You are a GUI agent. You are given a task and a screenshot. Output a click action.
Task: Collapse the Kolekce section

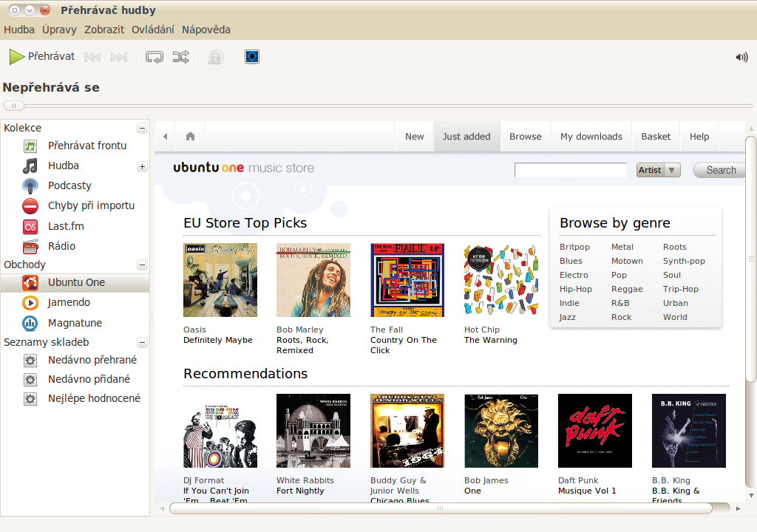click(142, 128)
